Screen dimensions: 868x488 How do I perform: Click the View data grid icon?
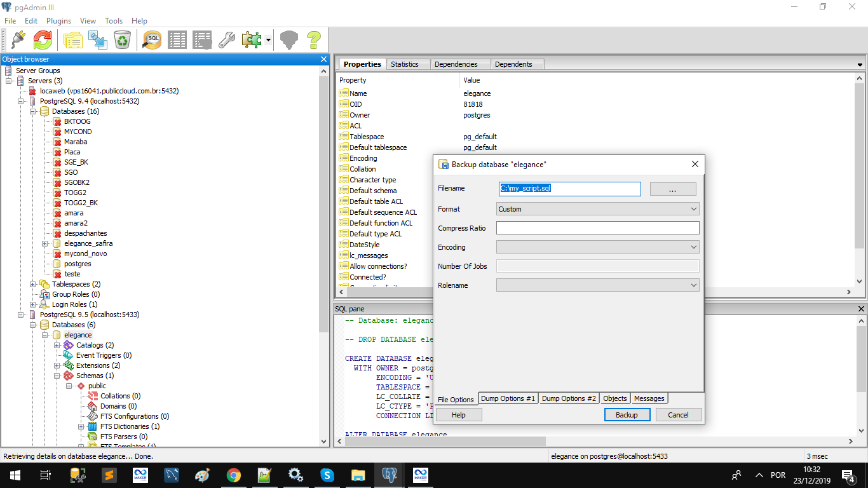[177, 40]
